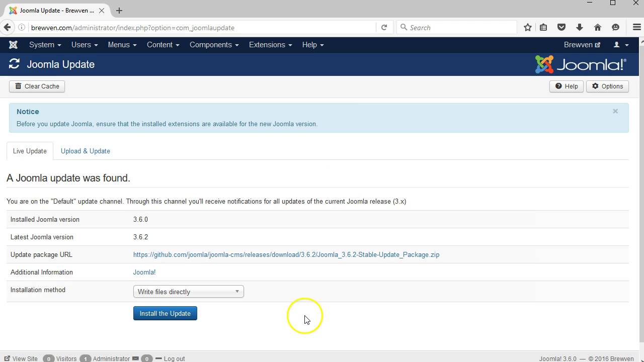Click the page vertical scrollbar
The image size is (644, 362).
point(641,194)
